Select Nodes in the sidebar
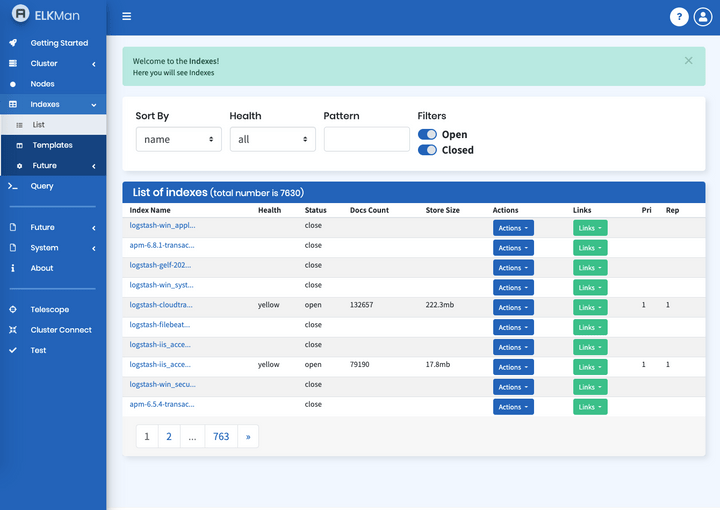 [53, 84]
